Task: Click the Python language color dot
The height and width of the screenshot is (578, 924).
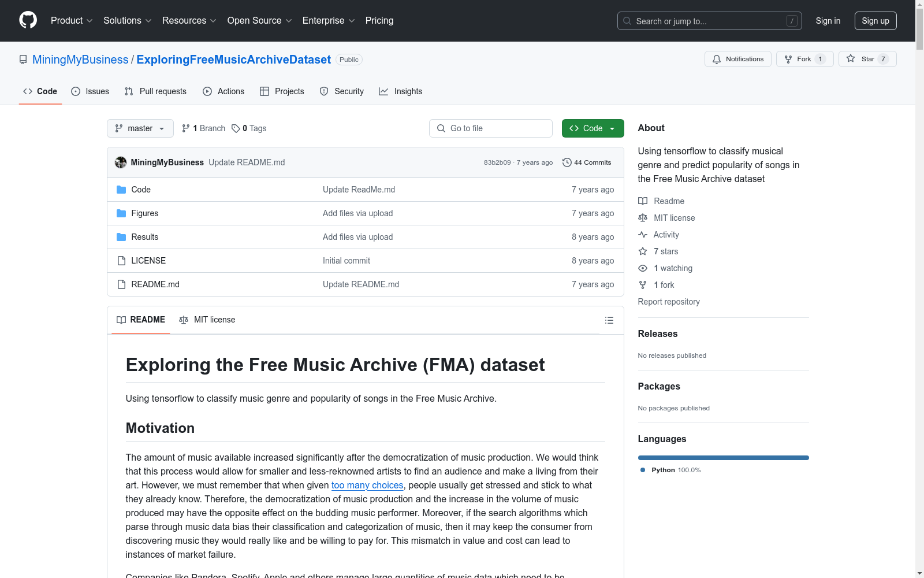Action: point(643,470)
